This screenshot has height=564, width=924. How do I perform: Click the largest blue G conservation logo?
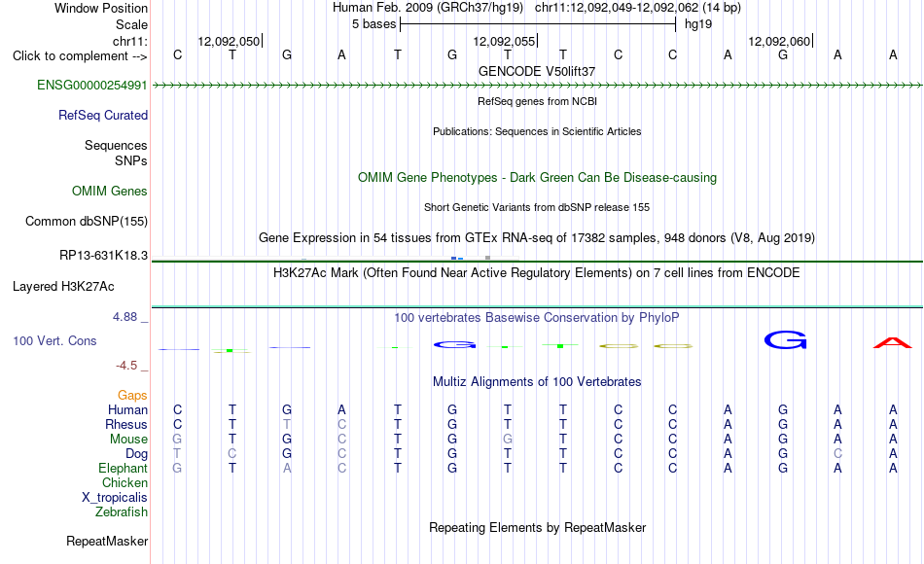pyautogui.click(x=786, y=340)
